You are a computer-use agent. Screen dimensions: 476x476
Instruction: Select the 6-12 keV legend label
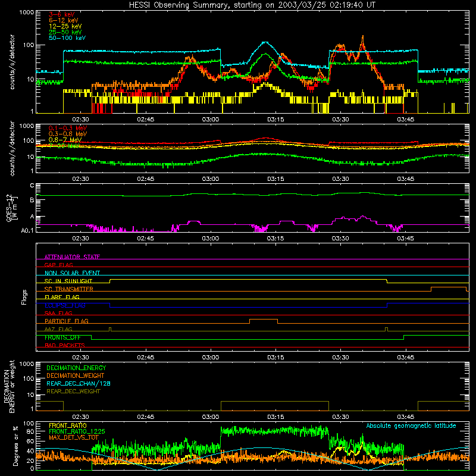point(64,20)
